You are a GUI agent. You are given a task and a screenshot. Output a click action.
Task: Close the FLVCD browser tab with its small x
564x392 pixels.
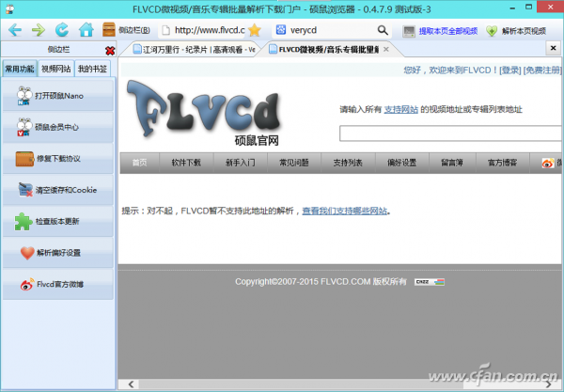386,49
